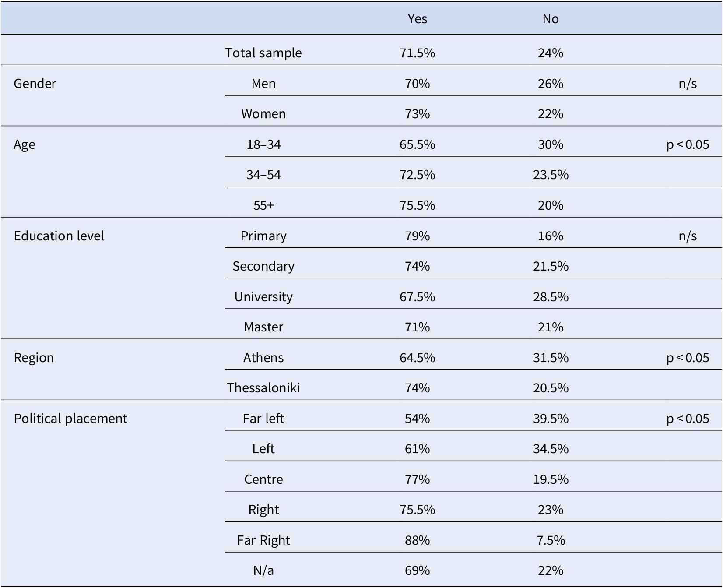This screenshot has width=723, height=588.
Task: Click the 'University' row label
Action: click(x=263, y=297)
